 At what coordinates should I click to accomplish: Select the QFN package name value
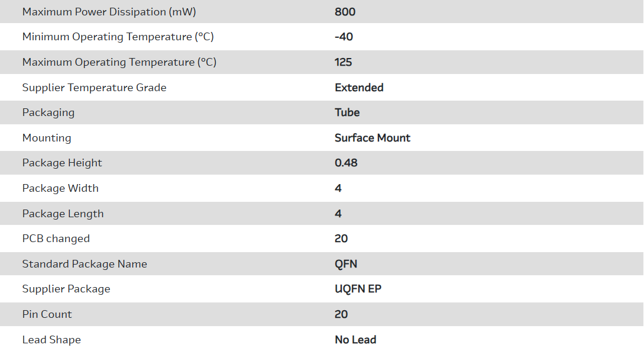point(346,264)
